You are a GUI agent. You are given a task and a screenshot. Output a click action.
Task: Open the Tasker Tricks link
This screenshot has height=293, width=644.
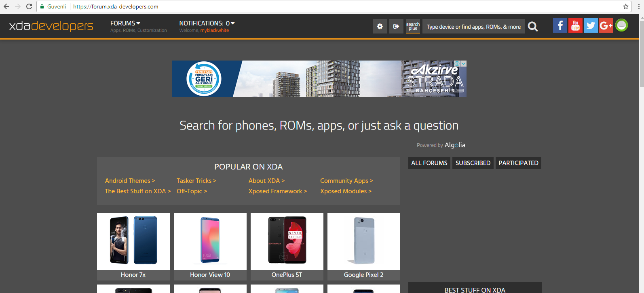coord(196,181)
